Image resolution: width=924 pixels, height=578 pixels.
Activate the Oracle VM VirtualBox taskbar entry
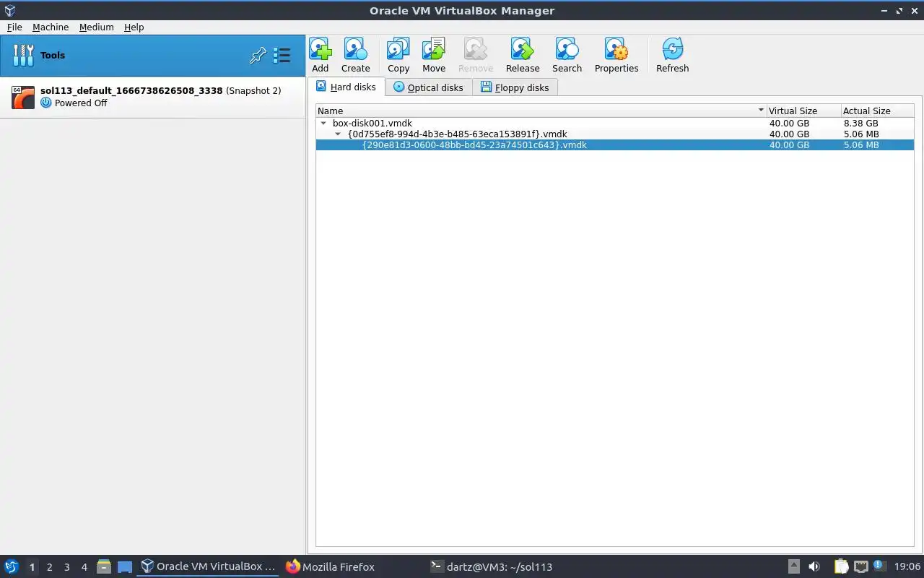pos(208,566)
